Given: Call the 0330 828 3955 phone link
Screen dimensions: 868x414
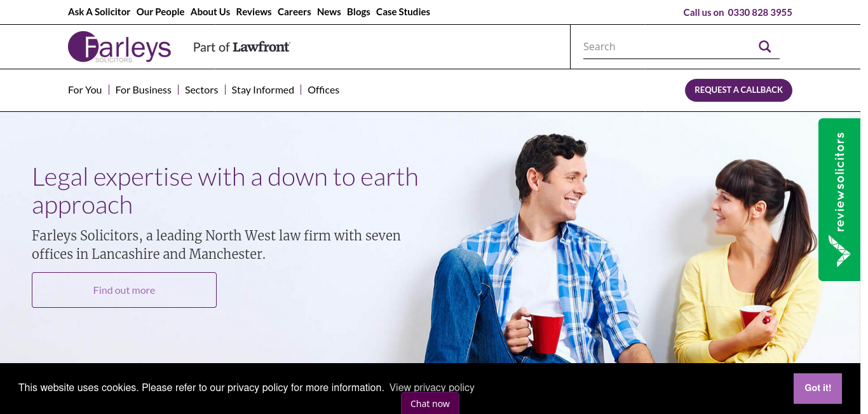Looking at the screenshot, I should coord(760,12).
